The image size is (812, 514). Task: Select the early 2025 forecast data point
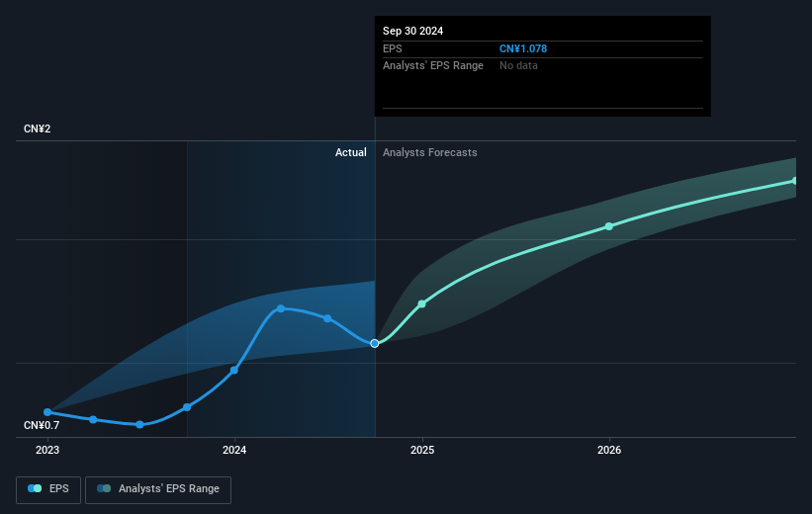(x=421, y=303)
